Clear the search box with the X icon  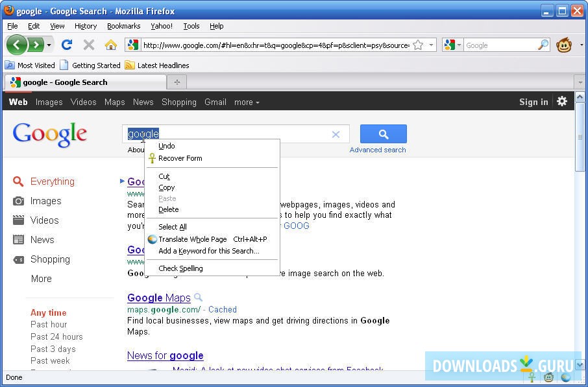[x=336, y=134]
